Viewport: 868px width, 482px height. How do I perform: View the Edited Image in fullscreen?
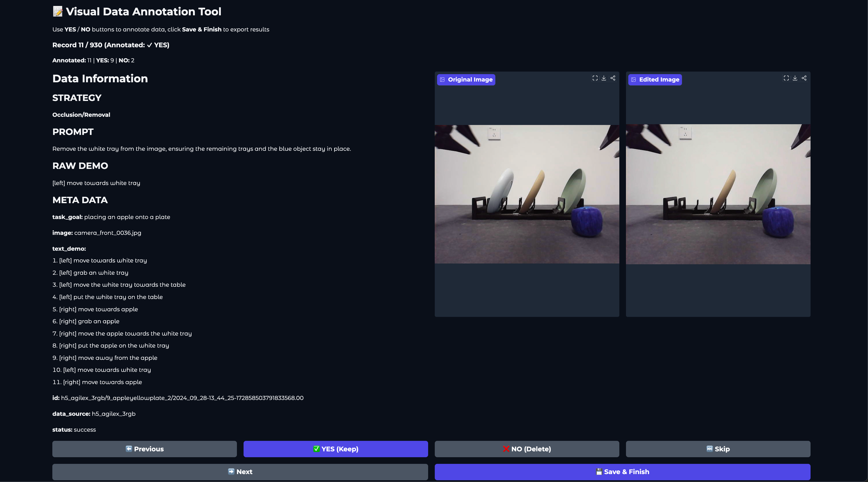click(786, 78)
